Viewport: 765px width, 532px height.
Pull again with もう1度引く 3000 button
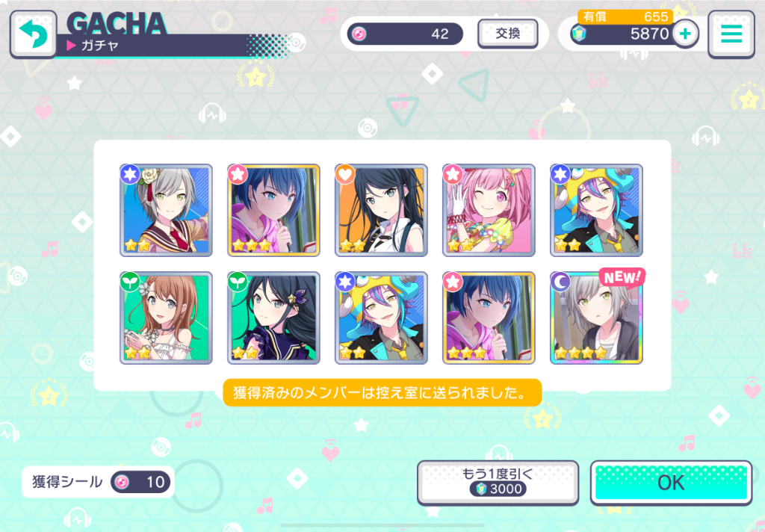pyautogui.click(x=498, y=482)
